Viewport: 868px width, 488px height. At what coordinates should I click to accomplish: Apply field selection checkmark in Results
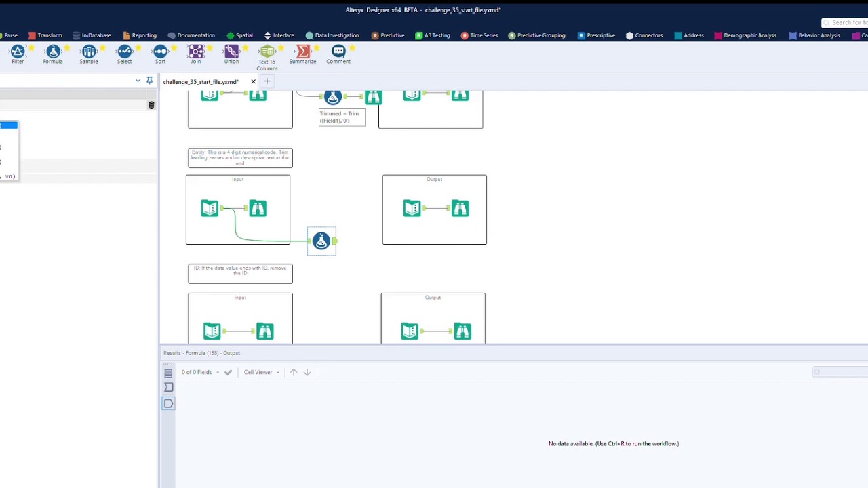[x=228, y=372]
